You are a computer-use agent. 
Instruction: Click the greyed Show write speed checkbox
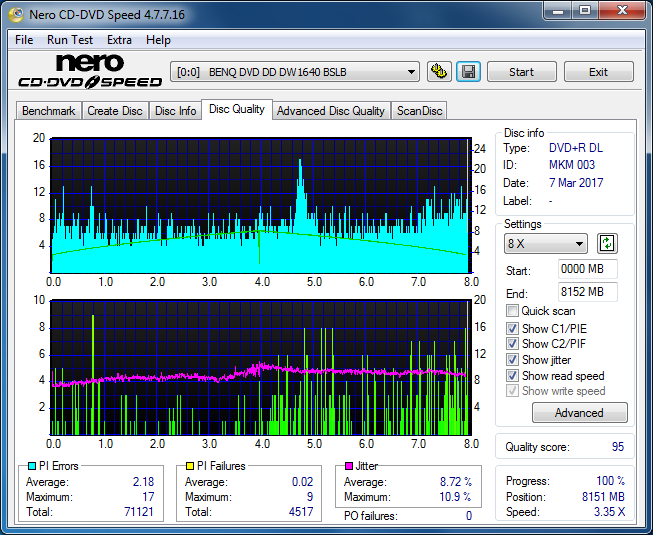512,391
